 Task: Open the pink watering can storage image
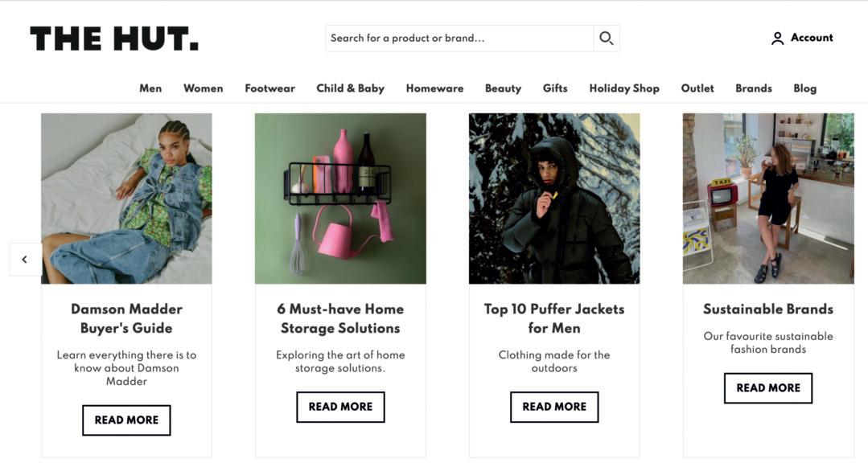click(x=340, y=199)
